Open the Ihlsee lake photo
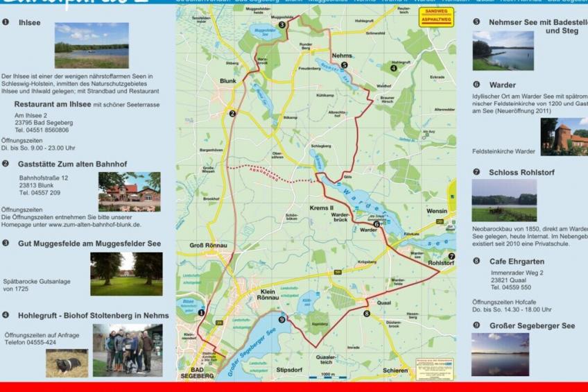 (x=92, y=45)
